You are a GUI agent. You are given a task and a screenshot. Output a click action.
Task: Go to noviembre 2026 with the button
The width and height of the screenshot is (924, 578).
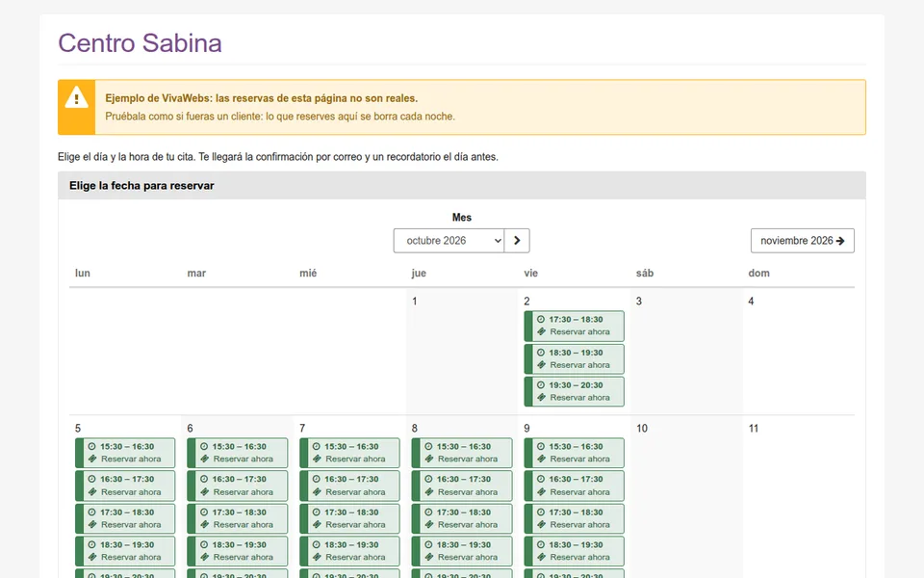click(802, 241)
